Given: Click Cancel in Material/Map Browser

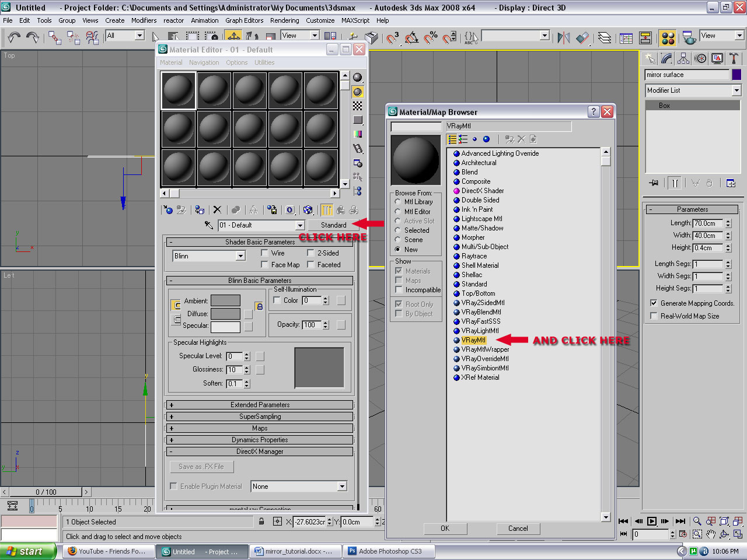Looking at the screenshot, I should [518, 528].
